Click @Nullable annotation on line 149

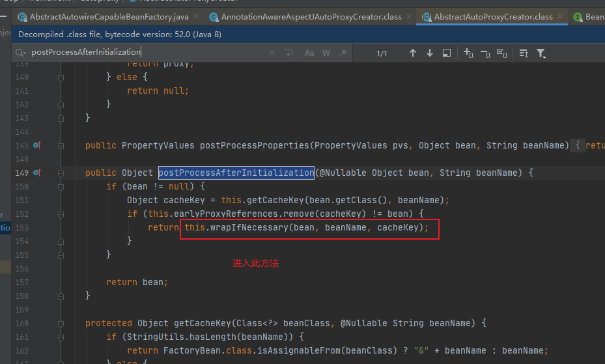tap(343, 173)
